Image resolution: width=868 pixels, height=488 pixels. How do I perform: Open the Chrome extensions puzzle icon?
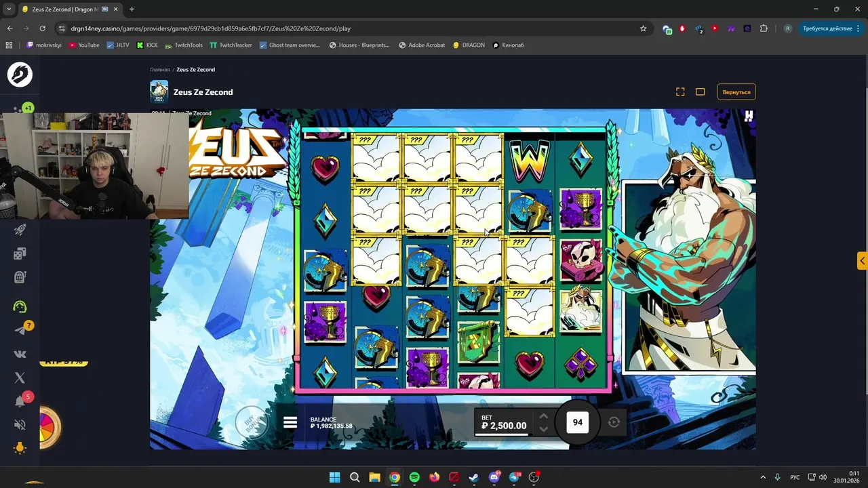(x=764, y=28)
